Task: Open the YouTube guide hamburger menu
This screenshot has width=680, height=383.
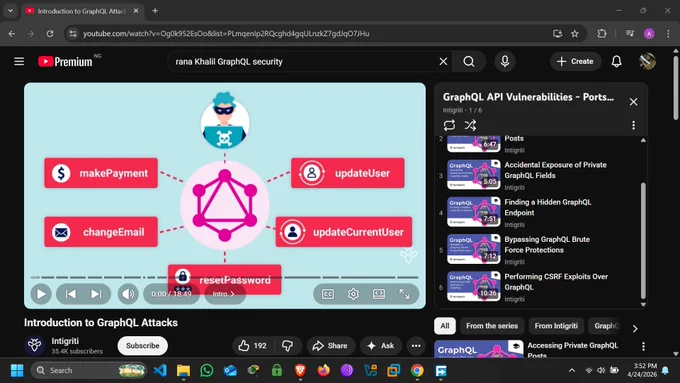Action: (x=19, y=62)
